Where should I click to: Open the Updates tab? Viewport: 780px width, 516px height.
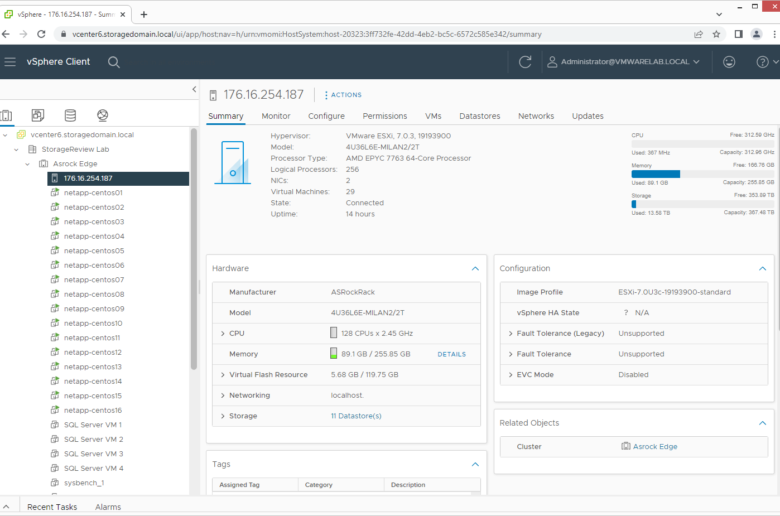click(587, 116)
